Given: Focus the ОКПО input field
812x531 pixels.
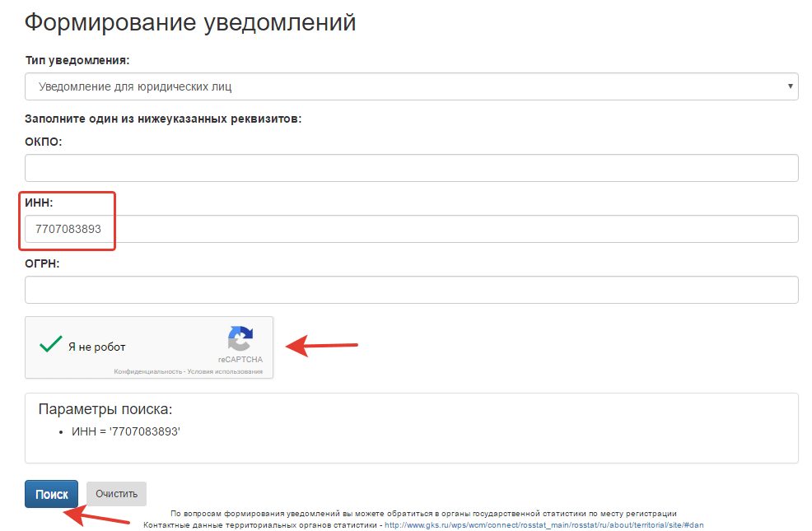Looking at the screenshot, I should (410, 168).
